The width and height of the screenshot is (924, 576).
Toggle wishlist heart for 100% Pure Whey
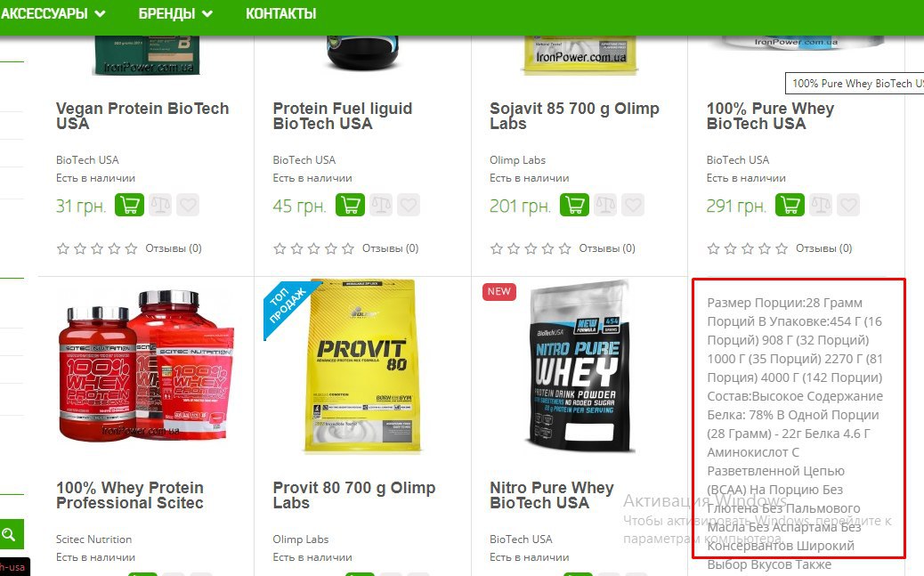pos(848,205)
